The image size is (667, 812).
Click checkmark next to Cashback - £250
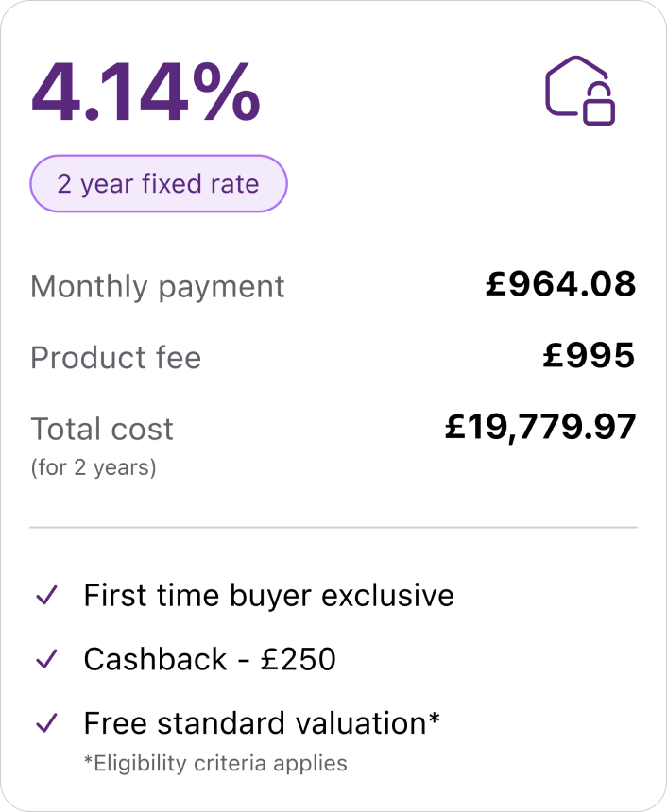click(x=46, y=659)
